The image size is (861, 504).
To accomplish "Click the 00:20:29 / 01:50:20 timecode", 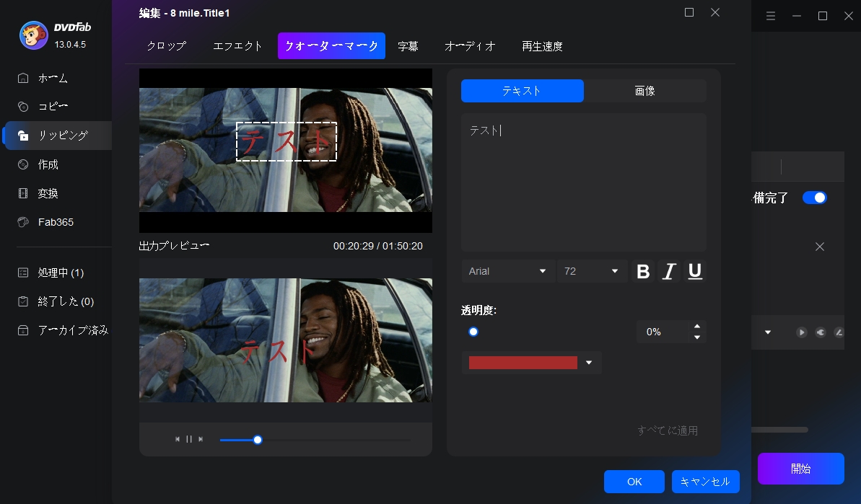I will point(377,247).
